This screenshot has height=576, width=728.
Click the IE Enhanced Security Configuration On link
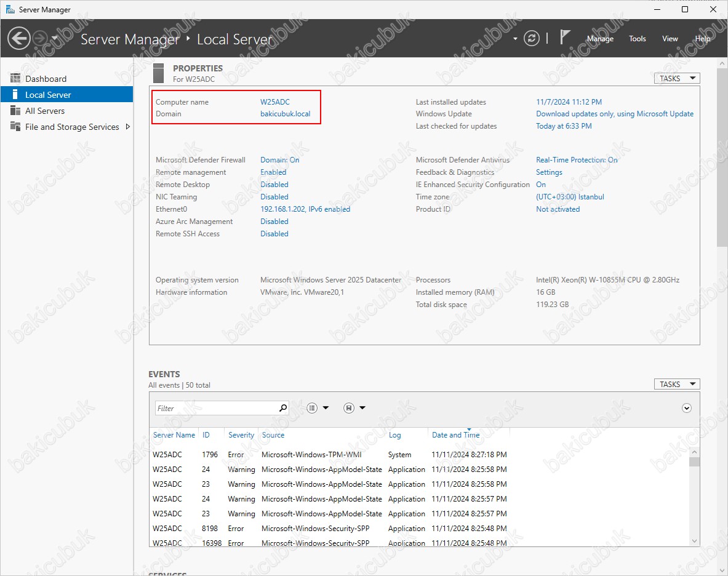coord(541,184)
